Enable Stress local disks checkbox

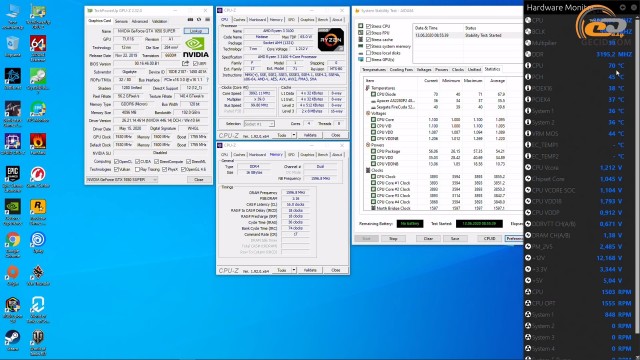click(369, 53)
